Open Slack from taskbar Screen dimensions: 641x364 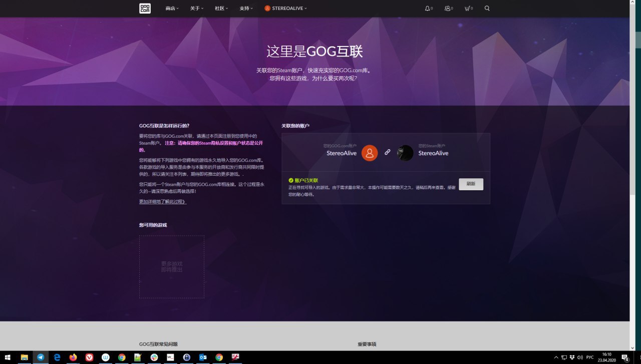point(154,357)
